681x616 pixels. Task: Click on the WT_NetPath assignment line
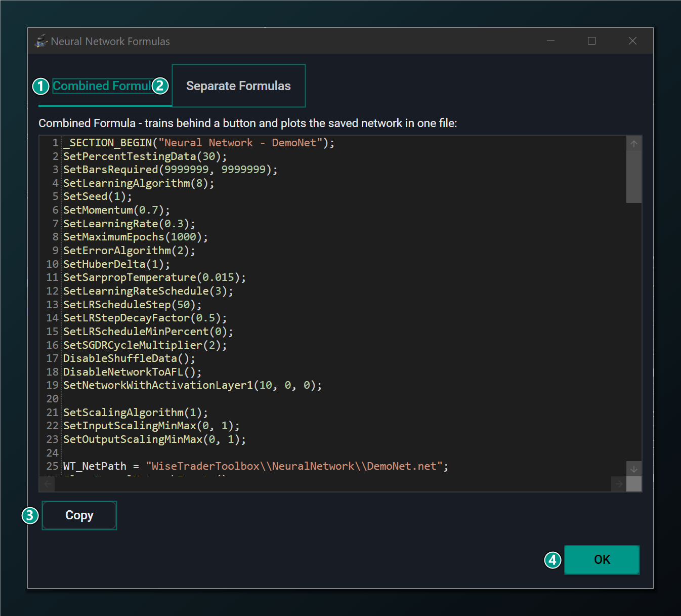[256, 466]
